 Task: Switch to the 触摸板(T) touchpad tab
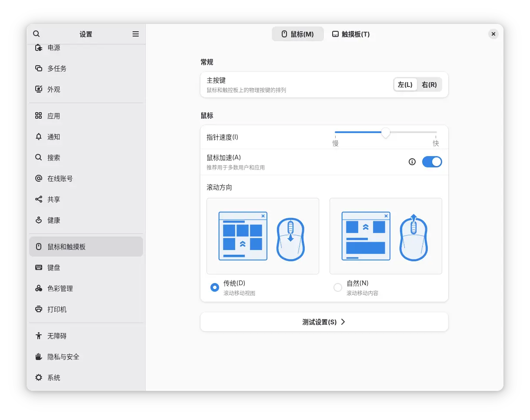coord(350,34)
